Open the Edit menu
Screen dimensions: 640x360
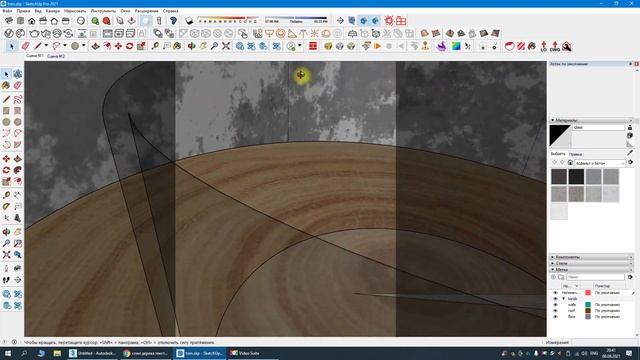click(x=23, y=11)
